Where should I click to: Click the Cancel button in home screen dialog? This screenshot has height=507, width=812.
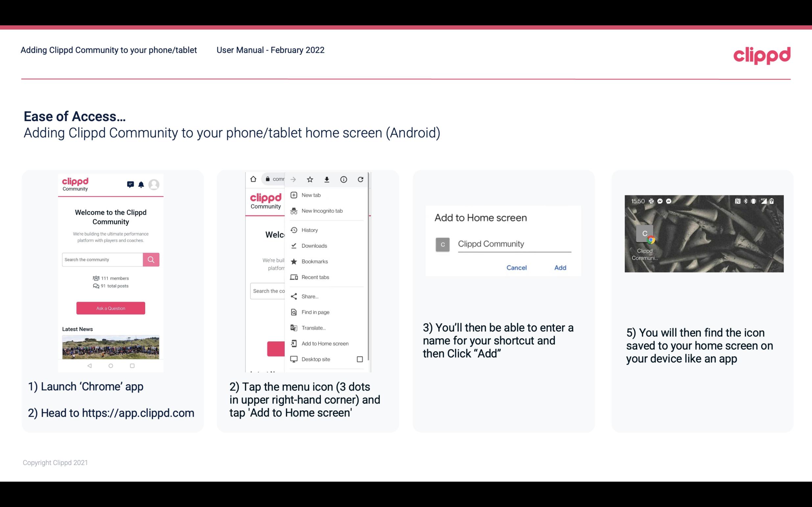click(517, 268)
